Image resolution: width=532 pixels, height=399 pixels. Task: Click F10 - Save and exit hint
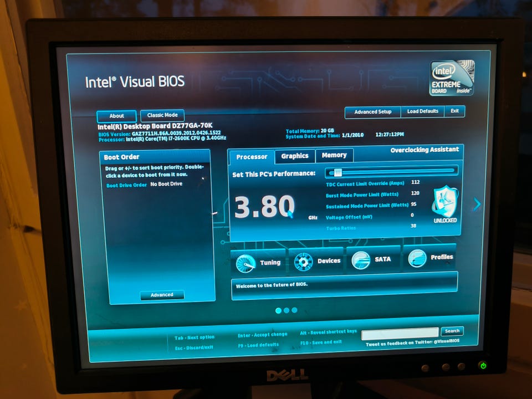[321, 342]
